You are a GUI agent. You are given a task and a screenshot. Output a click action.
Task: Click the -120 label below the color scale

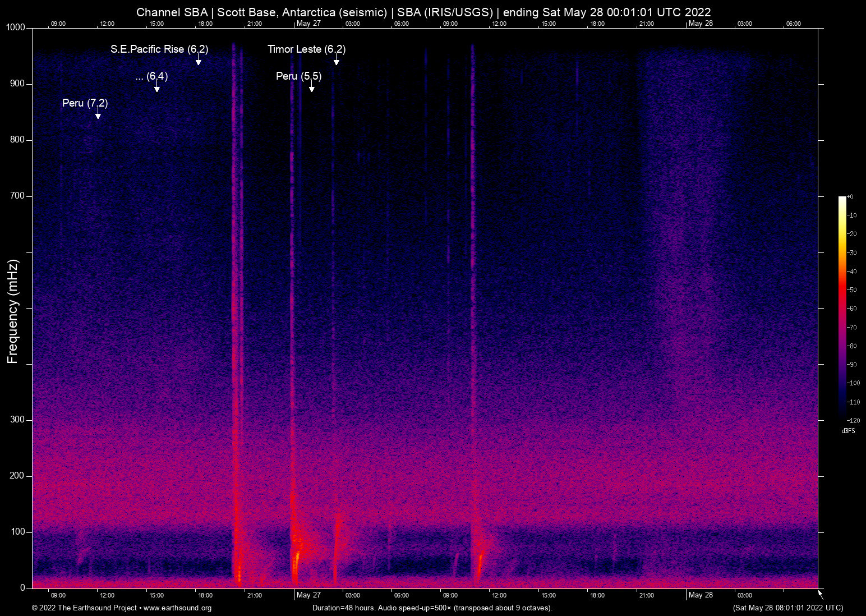click(853, 420)
